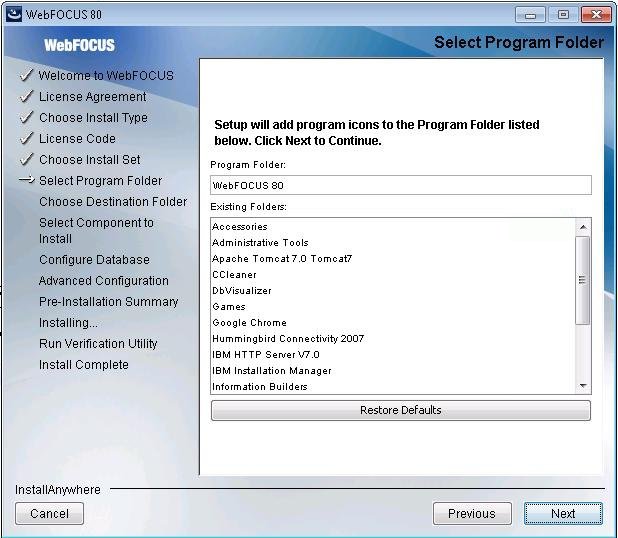618x538 pixels.
Task: Select DbVisualizer folder entry
Action: coord(393,291)
